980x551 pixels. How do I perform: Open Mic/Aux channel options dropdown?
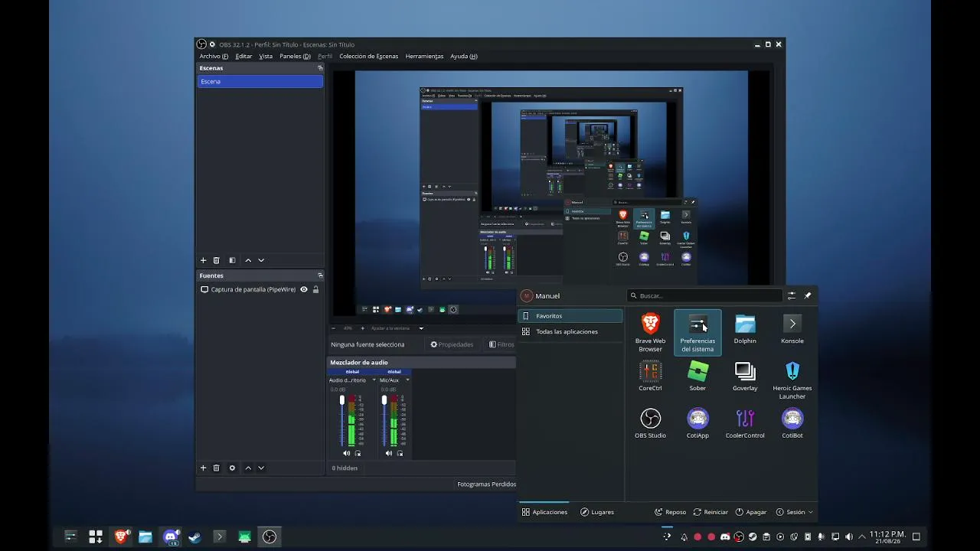coord(407,380)
